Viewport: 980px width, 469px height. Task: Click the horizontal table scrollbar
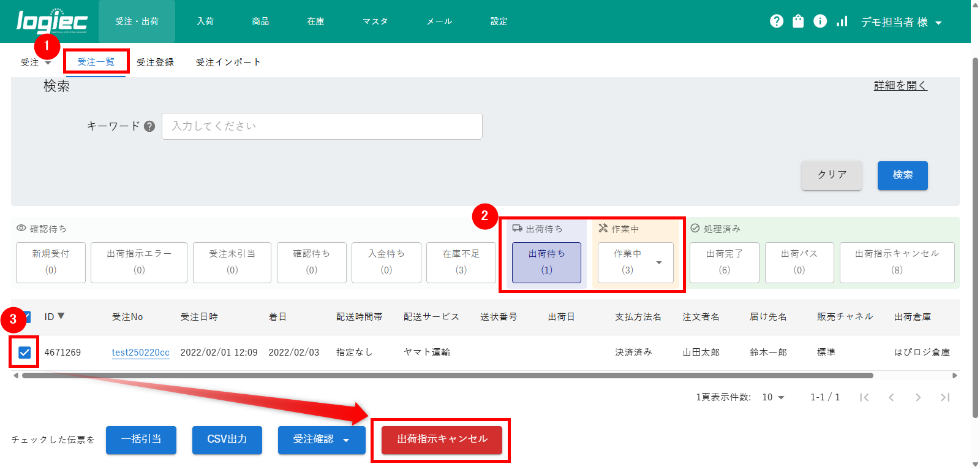[x=447, y=375]
